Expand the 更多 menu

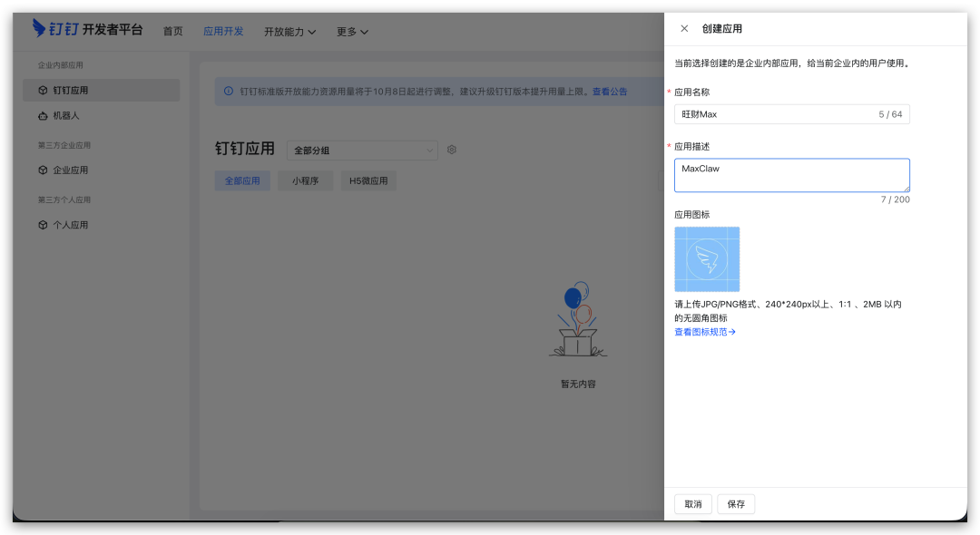coord(352,32)
